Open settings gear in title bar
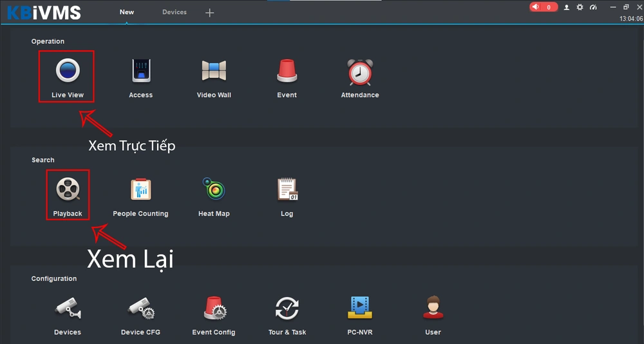Image resolution: width=644 pixels, height=344 pixels. pyautogui.click(x=580, y=7)
